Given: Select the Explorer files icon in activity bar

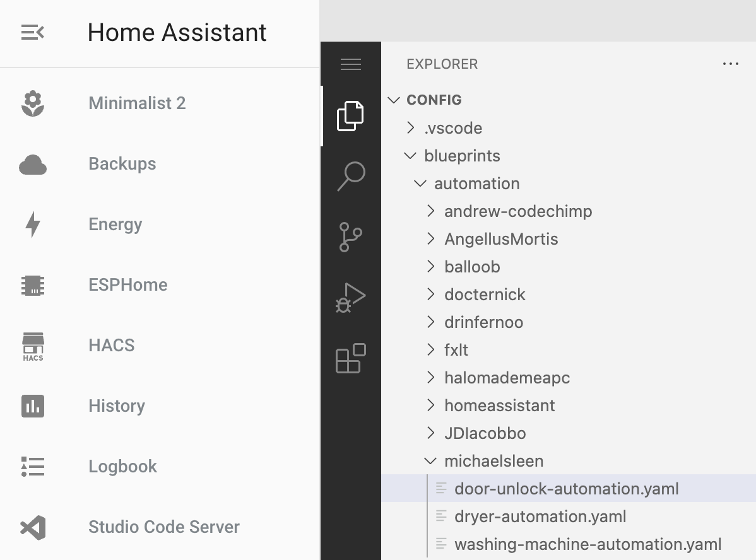Looking at the screenshot, I should [350, 116].
